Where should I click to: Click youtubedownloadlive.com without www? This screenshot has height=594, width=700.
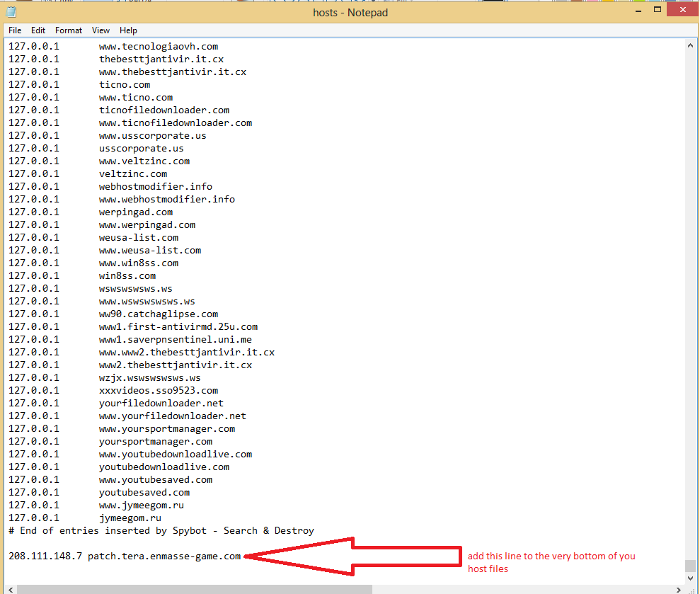click(163, 467)
